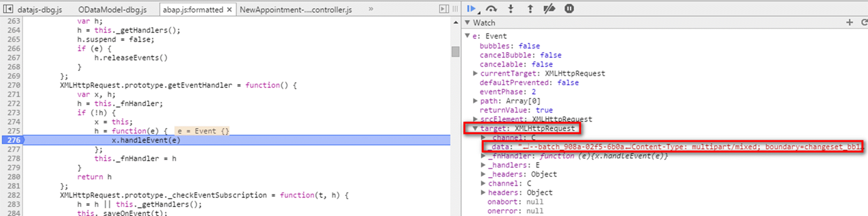
Task: Click the hide debugger sidebar icon
Action: tap(443, 9)
